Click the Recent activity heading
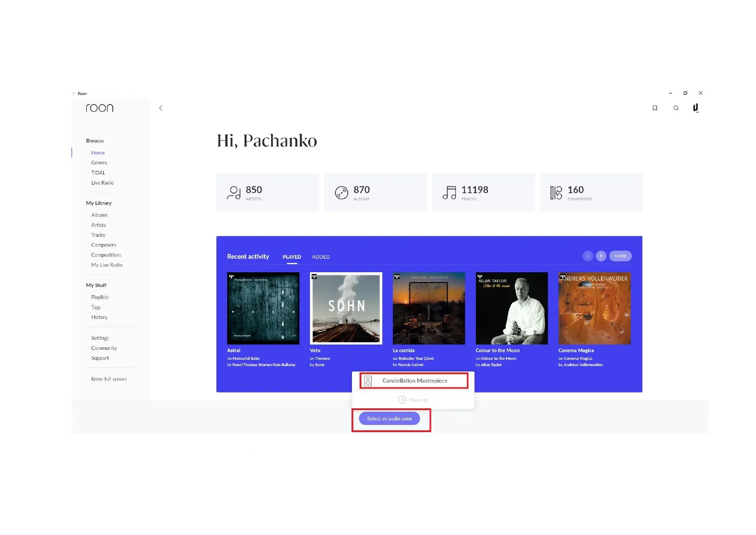The image size is (756, 535). [x=248, y=256]
